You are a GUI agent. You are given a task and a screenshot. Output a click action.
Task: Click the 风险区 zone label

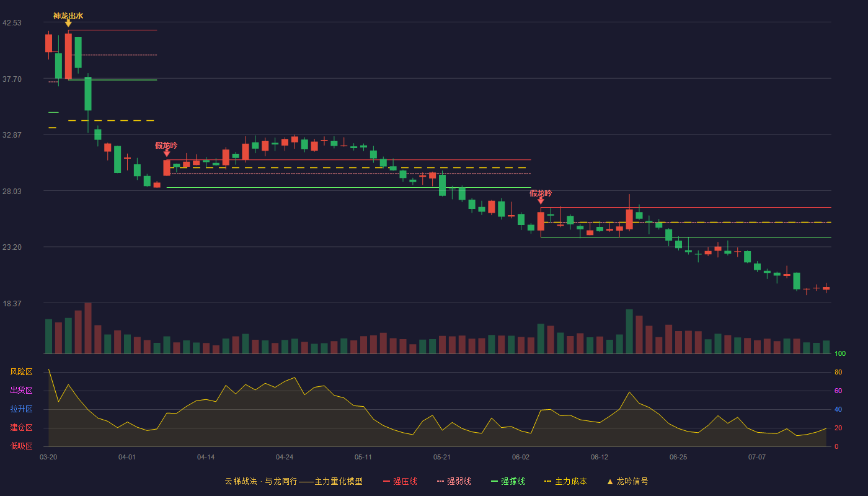click(x=21, y=372)
